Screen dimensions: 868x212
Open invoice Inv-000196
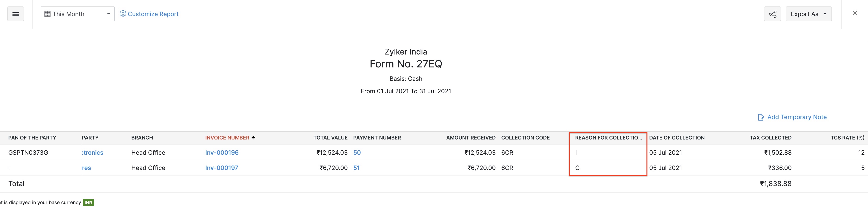click(222, 152)
